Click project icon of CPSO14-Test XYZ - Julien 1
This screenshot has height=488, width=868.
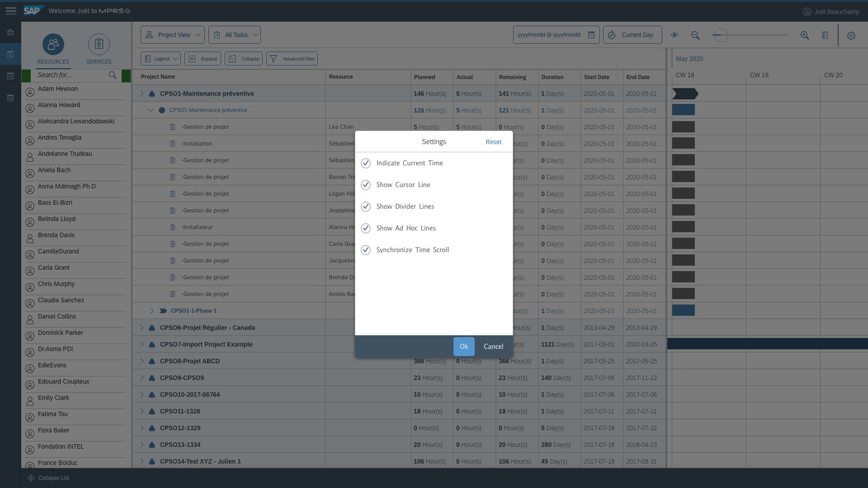coord(152,461)
